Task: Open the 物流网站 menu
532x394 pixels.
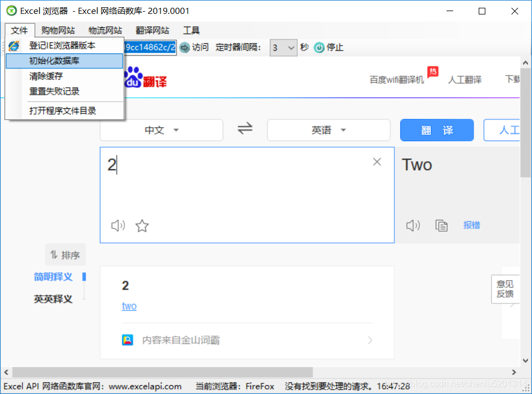Action: coord(105,30)
